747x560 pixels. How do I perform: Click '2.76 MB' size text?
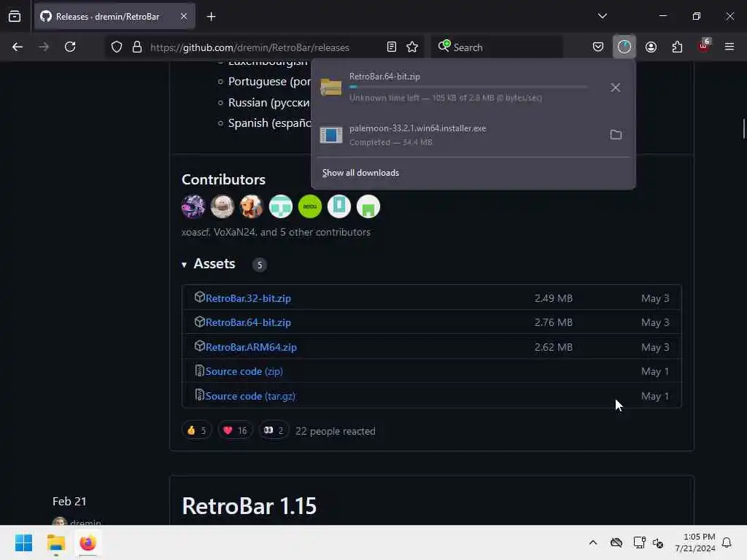[553, 322]
